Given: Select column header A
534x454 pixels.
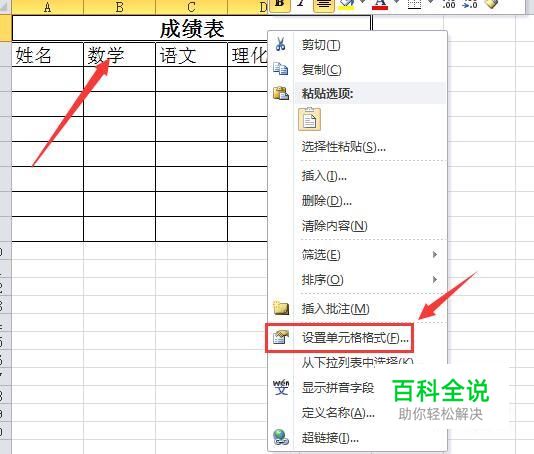Looking at the screenshot, I should [x=47, y=7].
